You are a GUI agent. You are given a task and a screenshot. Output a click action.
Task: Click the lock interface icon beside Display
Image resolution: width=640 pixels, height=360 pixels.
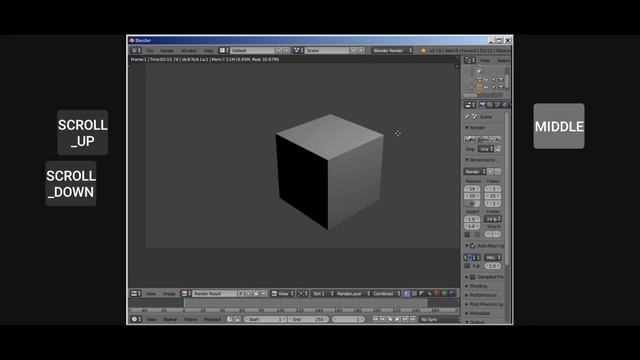click(498, 149)
